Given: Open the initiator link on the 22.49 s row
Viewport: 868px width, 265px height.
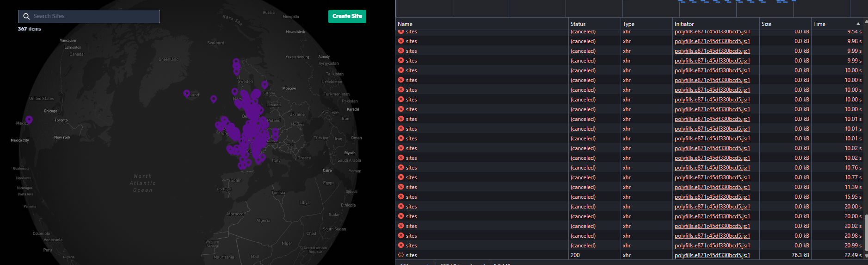Looking at the screenshot, I should click(712, 255).
